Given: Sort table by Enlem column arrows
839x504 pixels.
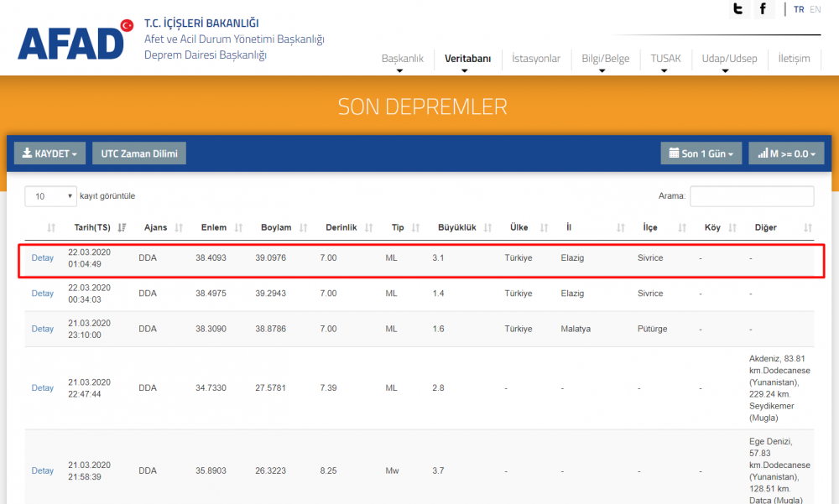Looking at the screenshot, I should (238, 227).
